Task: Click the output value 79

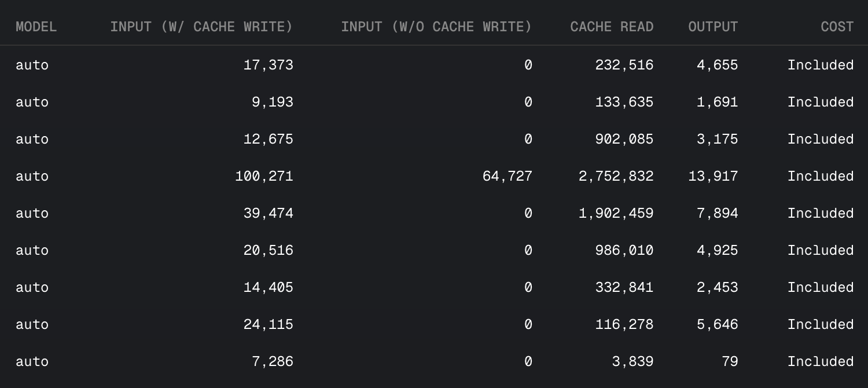Action: [730, 361]
